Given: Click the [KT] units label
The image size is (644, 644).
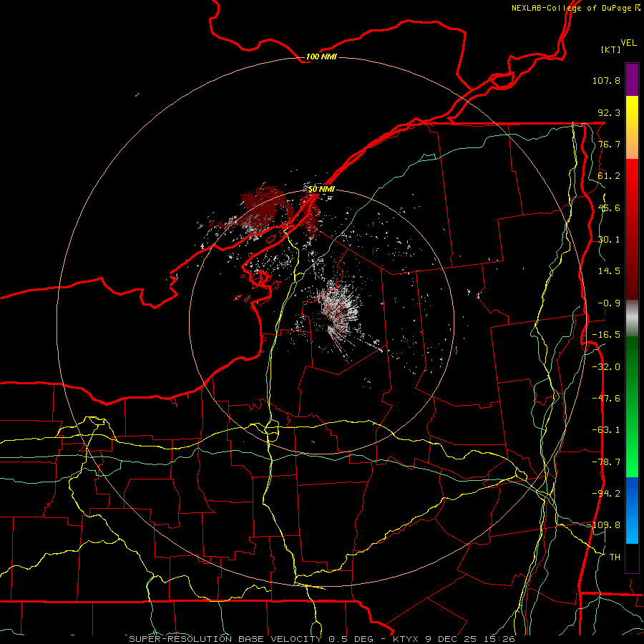Looking at the screenshot, I should [611, 49].
